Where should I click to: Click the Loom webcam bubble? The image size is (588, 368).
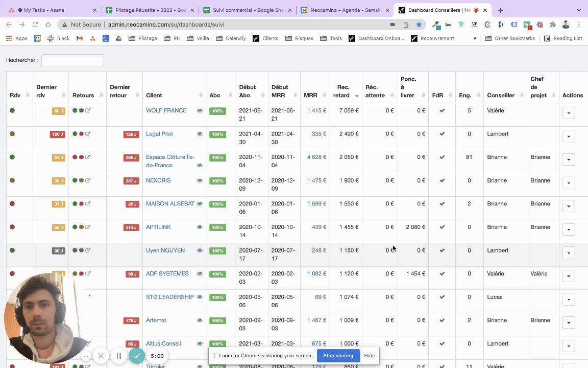coord(46,317)
